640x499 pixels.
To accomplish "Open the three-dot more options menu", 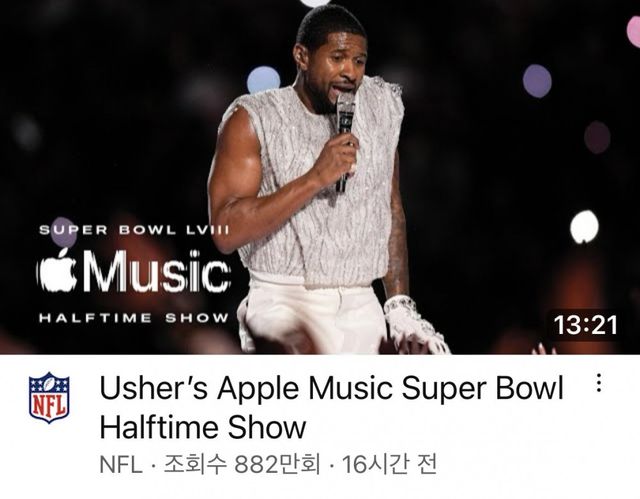I will click(598, 383).
